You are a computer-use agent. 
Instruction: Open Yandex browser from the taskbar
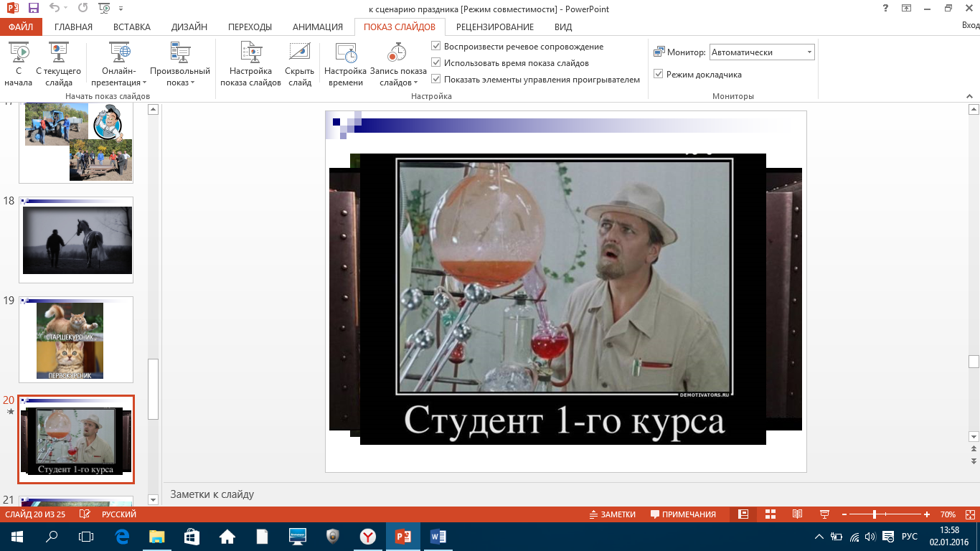pos(367,536)
